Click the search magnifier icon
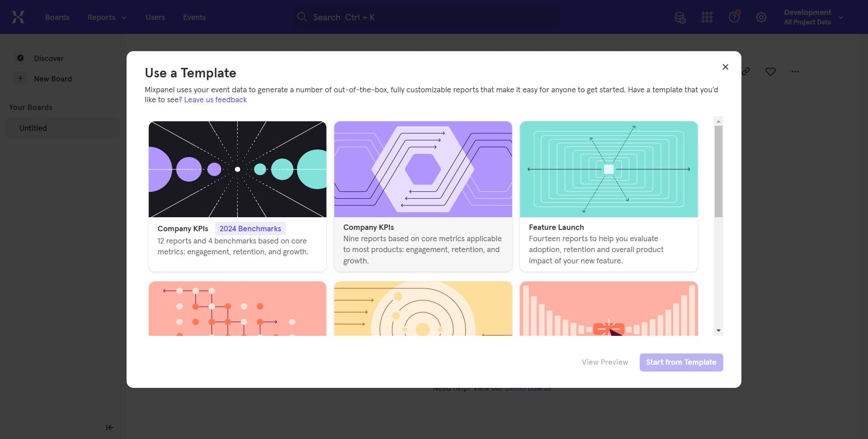This screenshot has width=868, height=439. point(302,17)
